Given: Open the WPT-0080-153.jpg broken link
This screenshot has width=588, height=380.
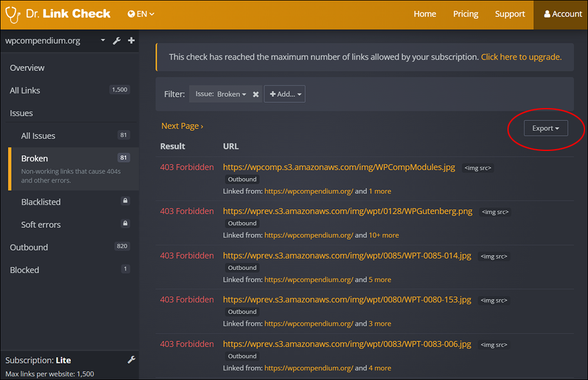Looking at the screenshot, I should coord(347,300).
